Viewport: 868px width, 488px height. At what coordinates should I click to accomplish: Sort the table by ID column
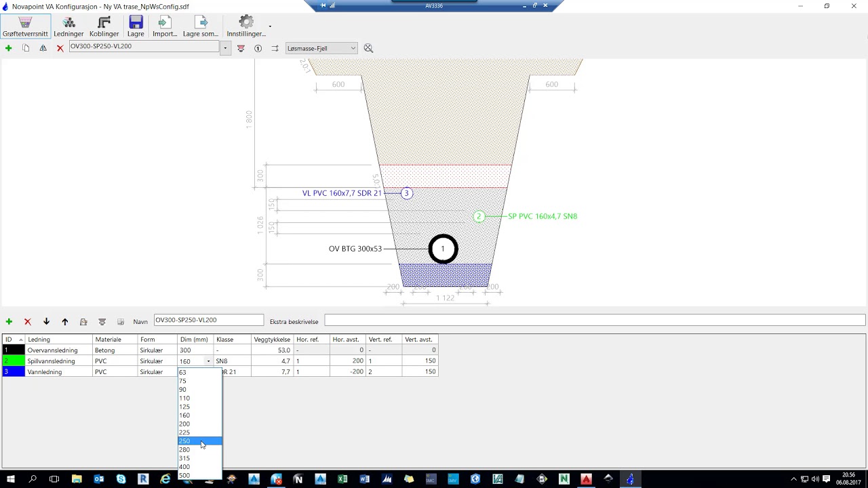14,340
